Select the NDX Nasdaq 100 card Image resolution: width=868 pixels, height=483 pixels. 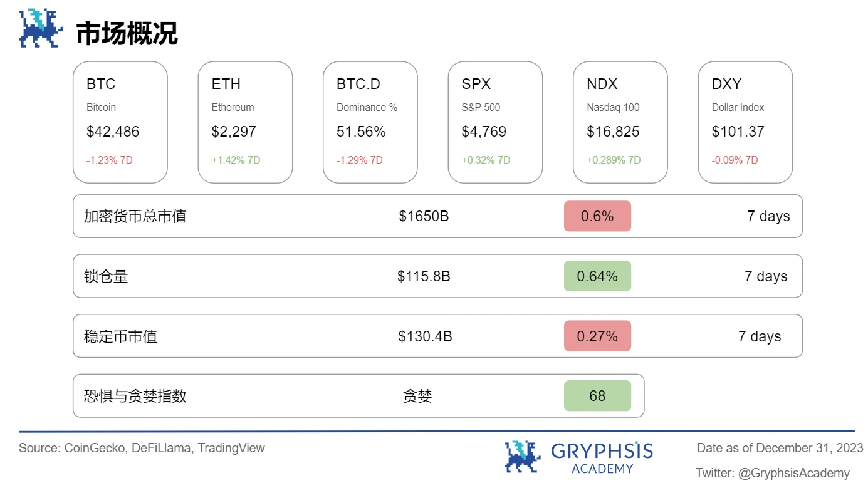[x=620, y=122]
